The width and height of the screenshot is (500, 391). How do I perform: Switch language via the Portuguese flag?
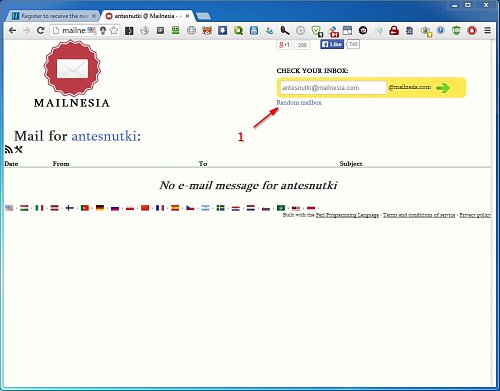[85, 208]
